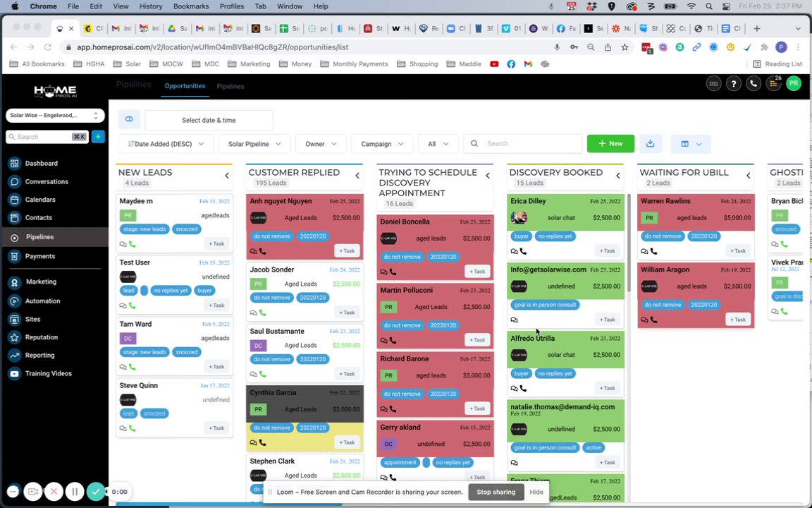Open Sites in the sidebar
The image size is (812, 508).
(32, 320)
